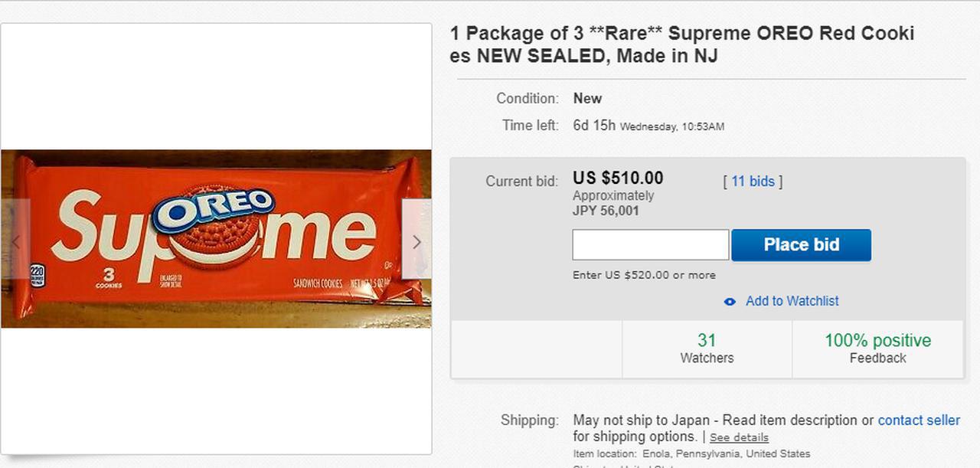
Task: Click the condition value New
Action: pyautogui.click(x=587, y=99)
